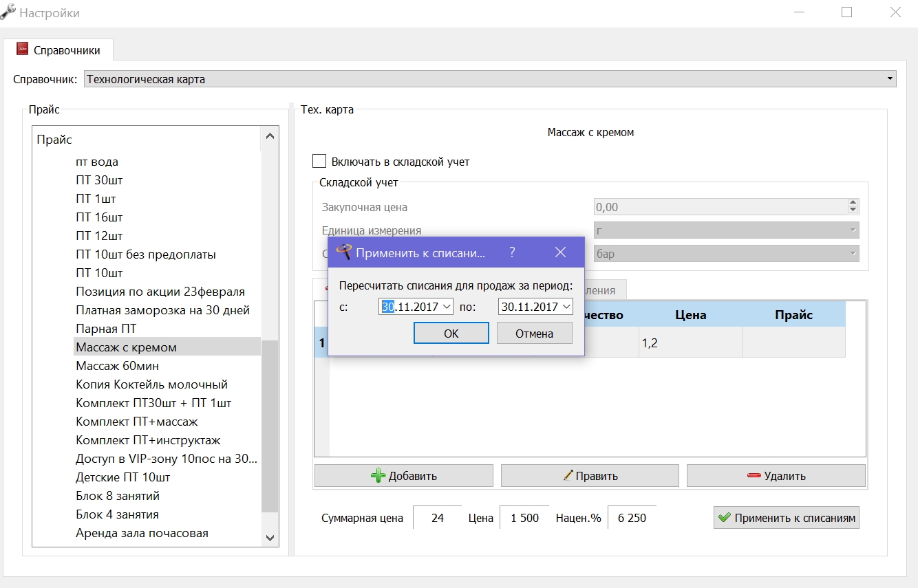This screenshot has width=918, height=588.
Task: Click the pencil icon on Править
Action: click(x=568, y=475)
